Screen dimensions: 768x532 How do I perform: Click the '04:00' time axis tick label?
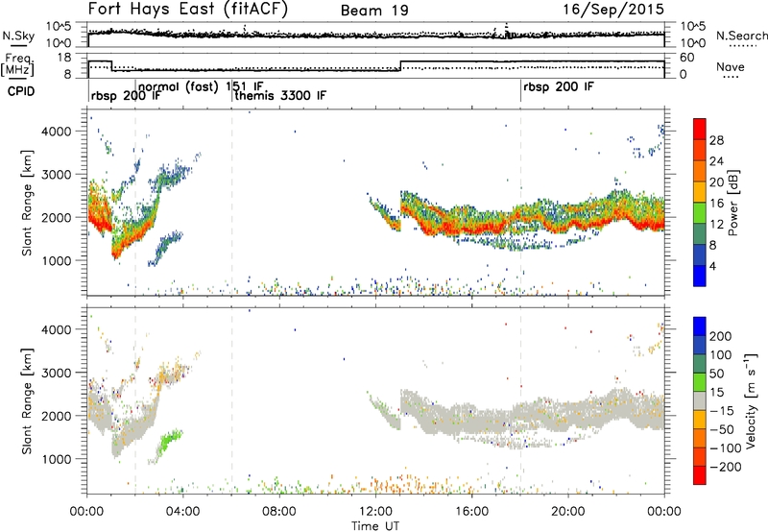(x=183, y=511)
